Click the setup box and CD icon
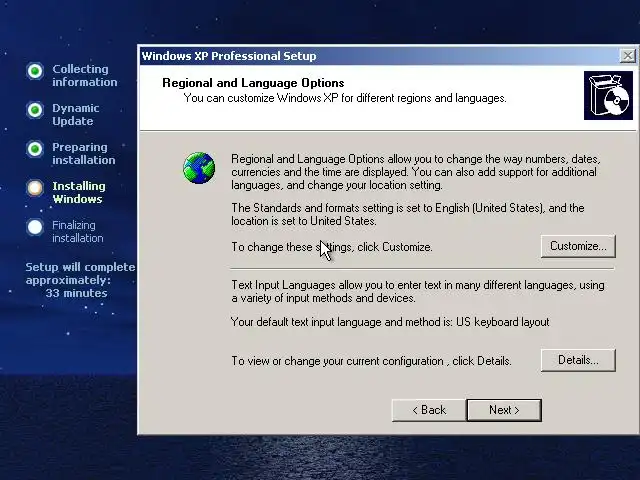The height and width of the screenshot is (480, 640). (608, 96)
